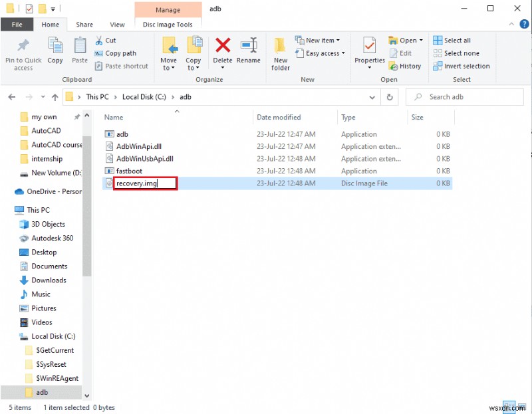Navigate back using the back arrow

tap(11, 97)
